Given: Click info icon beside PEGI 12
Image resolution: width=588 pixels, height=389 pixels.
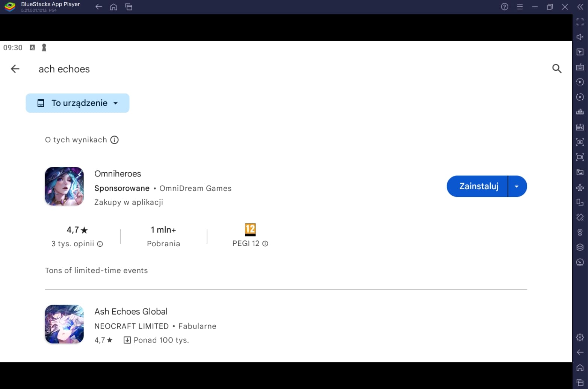Looking at the screenshot, I should (x=265, y=244).
